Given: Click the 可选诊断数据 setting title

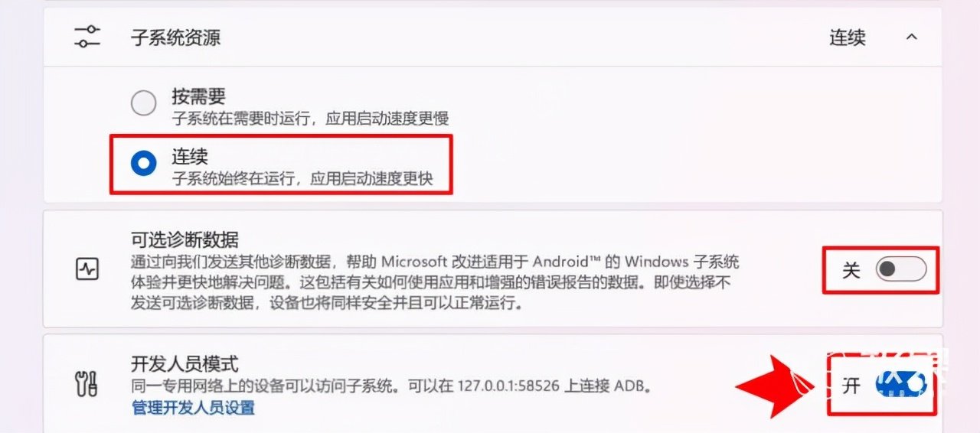Looking at the screenshot, I should click(x=185, y=239).
